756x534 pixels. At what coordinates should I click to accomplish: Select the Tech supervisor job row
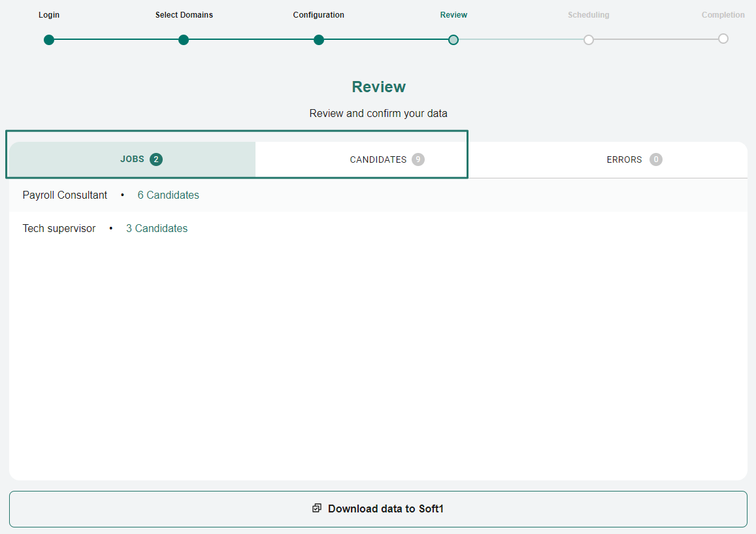tap(59, 229)
